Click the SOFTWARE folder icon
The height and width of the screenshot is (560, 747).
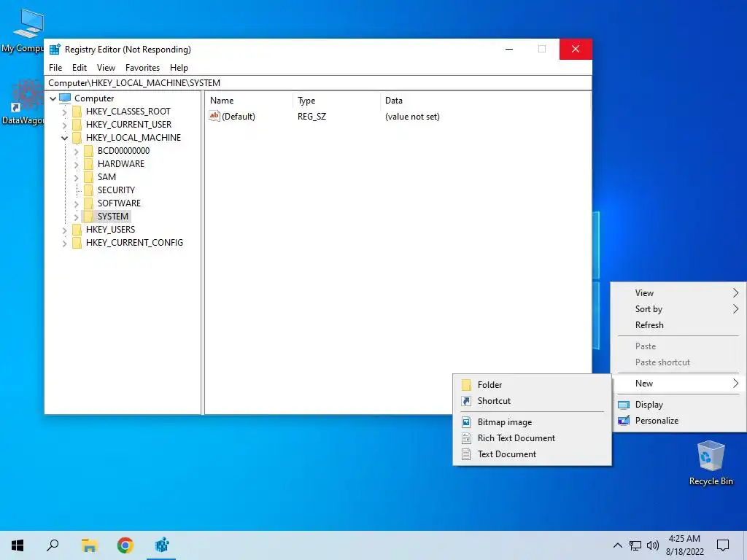[x=88, y=203]
